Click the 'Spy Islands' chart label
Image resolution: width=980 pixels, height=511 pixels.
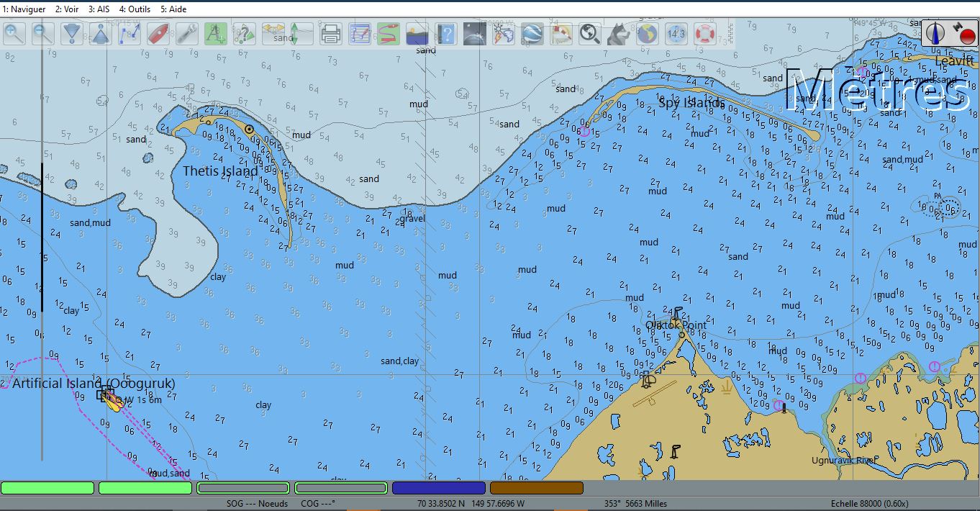691,103
